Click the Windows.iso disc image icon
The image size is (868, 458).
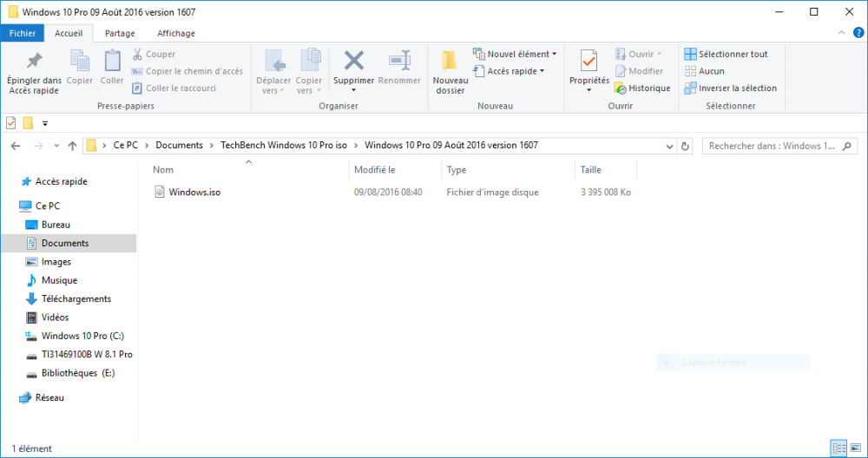160,192
